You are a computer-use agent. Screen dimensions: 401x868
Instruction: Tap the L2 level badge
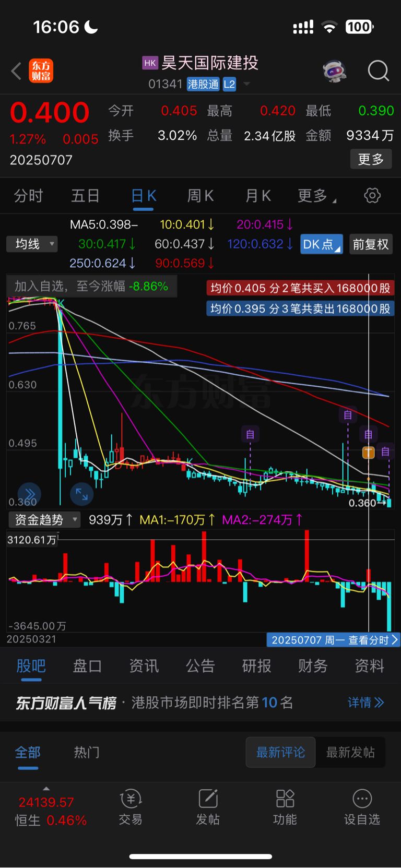(229, 84)
